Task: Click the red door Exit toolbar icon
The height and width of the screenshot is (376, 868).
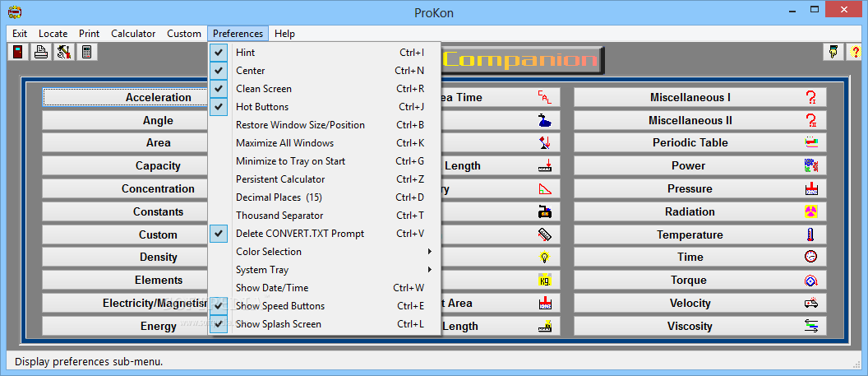Action: pyautogui.click(x=18, y=52)
